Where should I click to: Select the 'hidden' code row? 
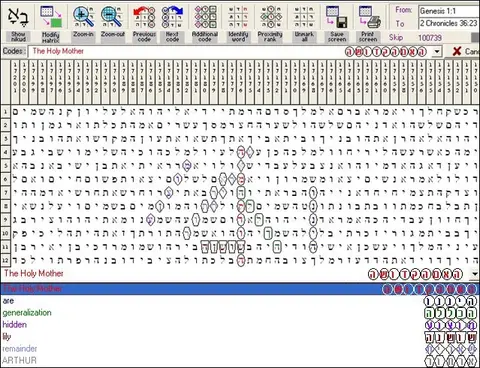coord(240,325)
